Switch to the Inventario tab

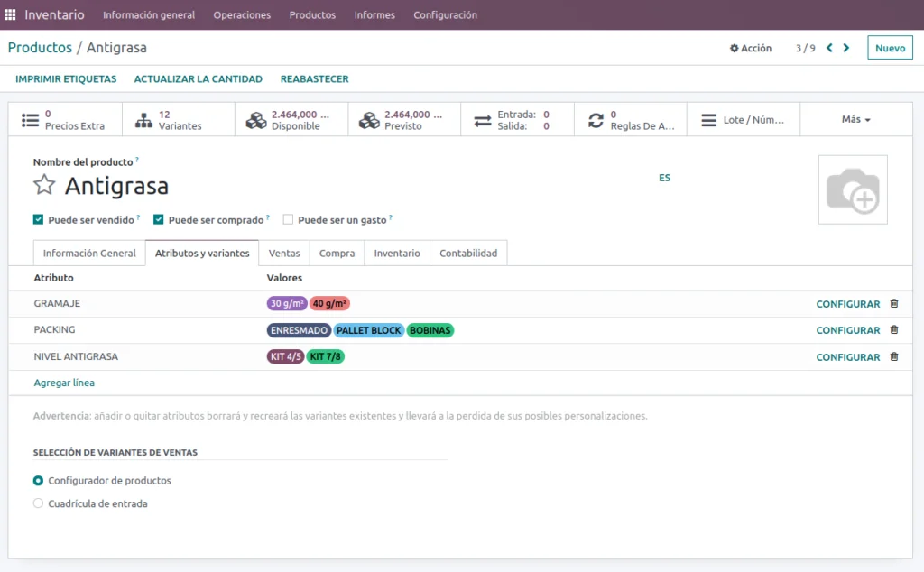(x=396, y=254)
